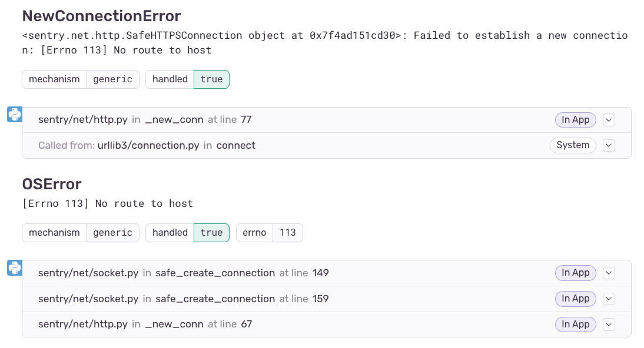Click the Python icon beside the OSError stack trace
Image resolution: width=644 pixels, height=348 pixels.
tap(14, 267)
